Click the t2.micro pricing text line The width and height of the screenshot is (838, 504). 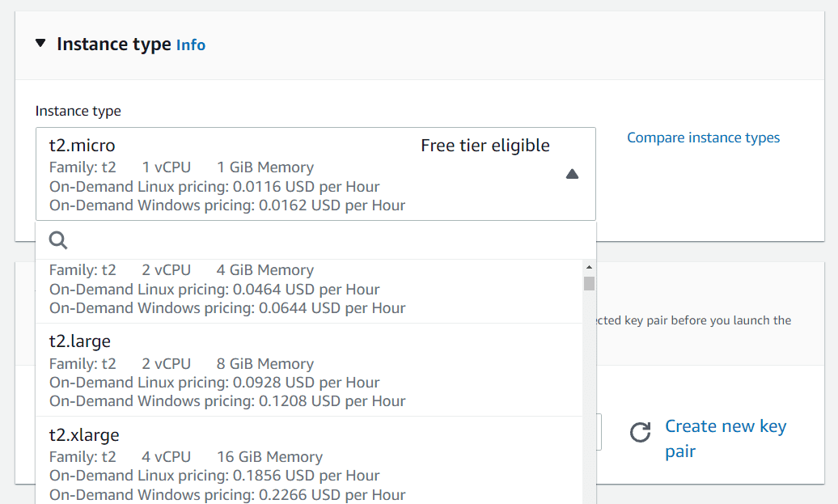pyautogui.click(x=214, y=186)
